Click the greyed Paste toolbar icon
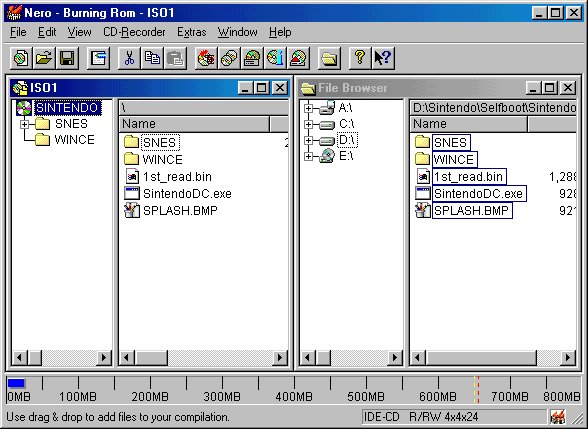The height and width of the screenshot is (429, 588). 175,58
